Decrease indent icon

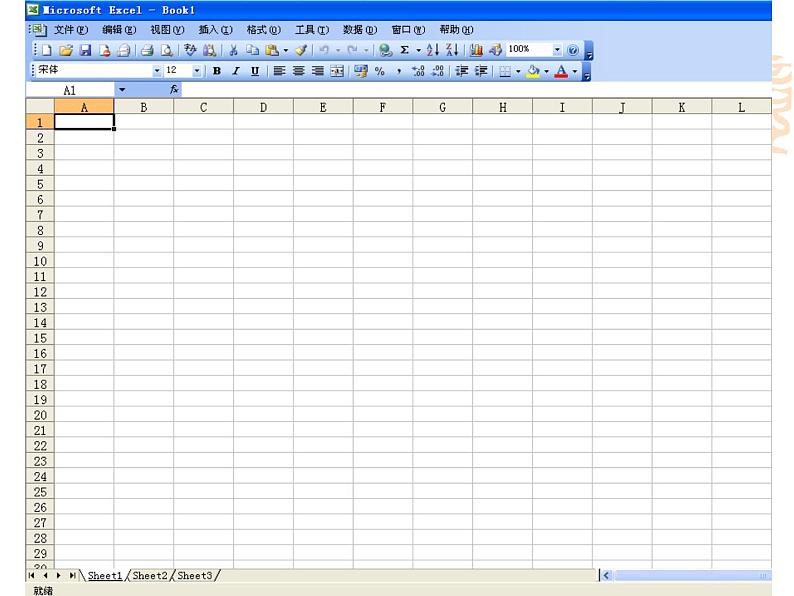462,71
